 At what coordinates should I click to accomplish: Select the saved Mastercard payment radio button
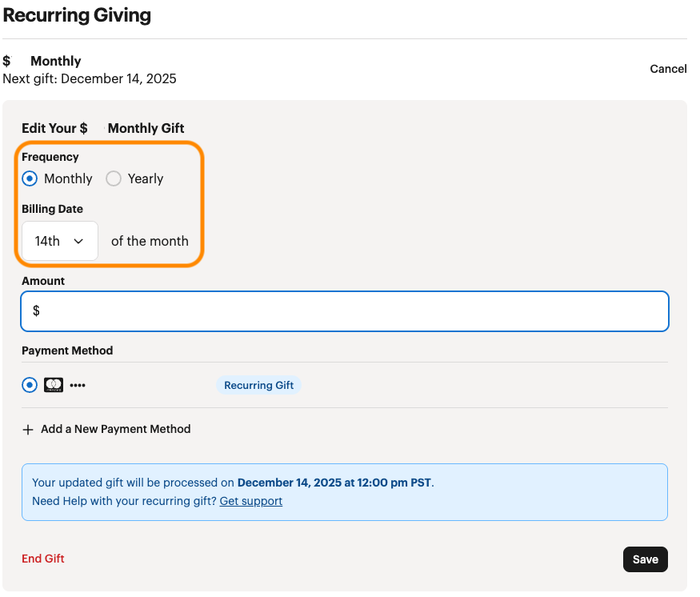(30, 385)
